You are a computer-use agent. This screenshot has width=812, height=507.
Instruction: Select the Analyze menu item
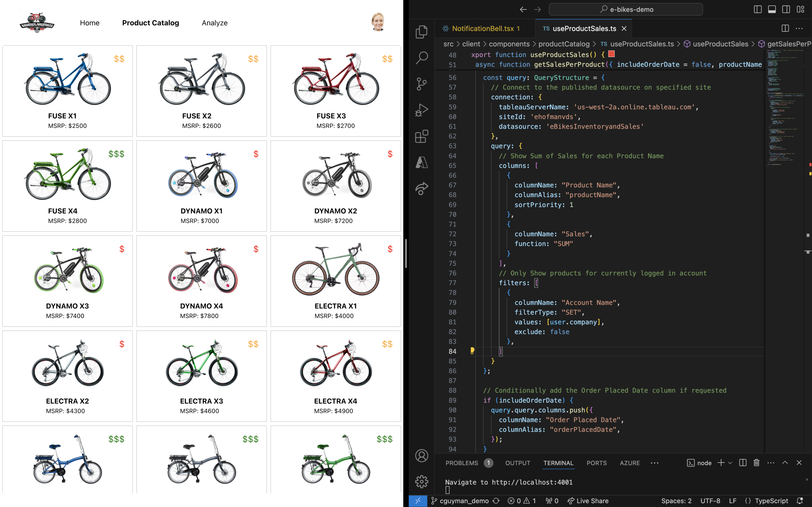[x=214, y=22]
